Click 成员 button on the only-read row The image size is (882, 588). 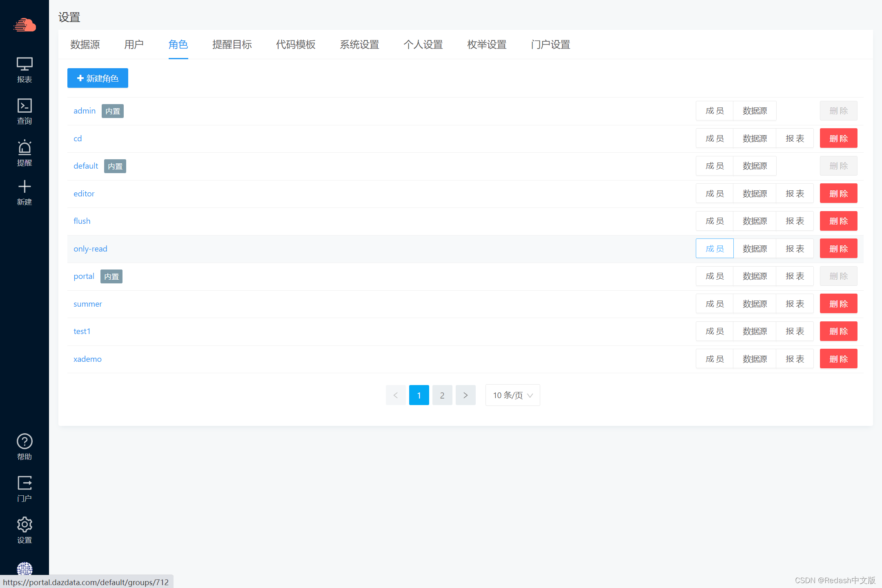coord(714,248)
